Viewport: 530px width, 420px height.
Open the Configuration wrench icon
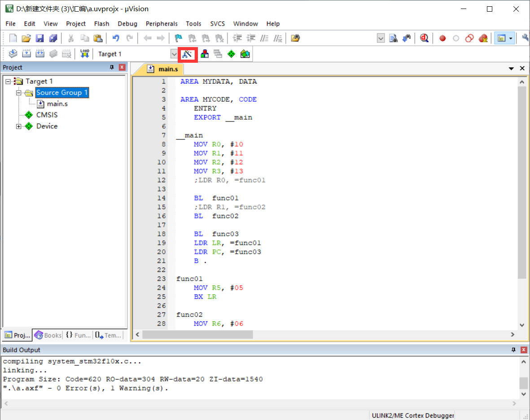coord(525,38)
